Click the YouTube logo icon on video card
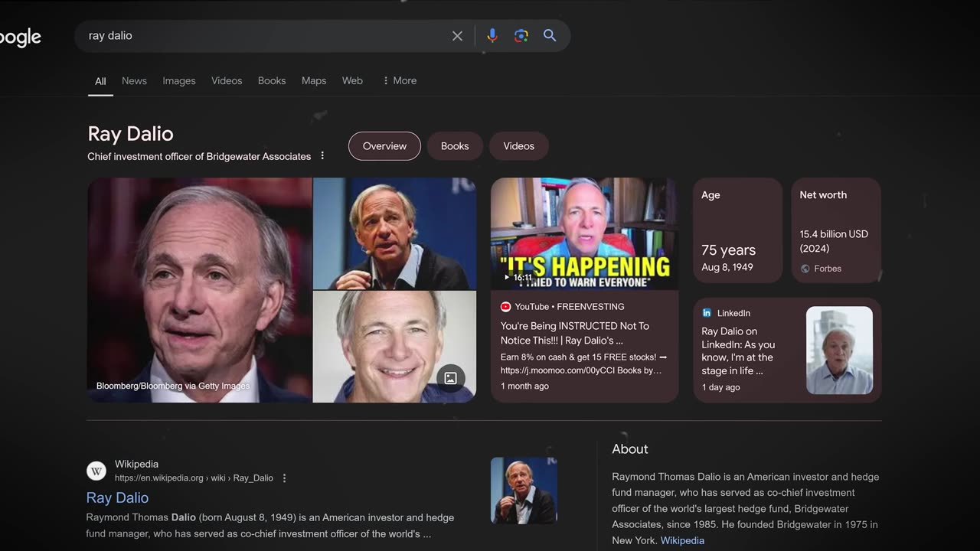This screenshot has width=980, height=551. (505, 307)
